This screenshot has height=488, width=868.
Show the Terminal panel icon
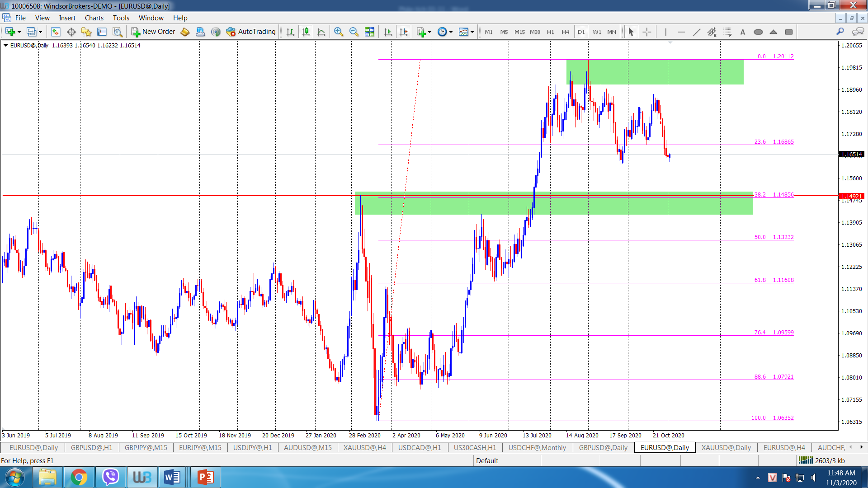102,32
